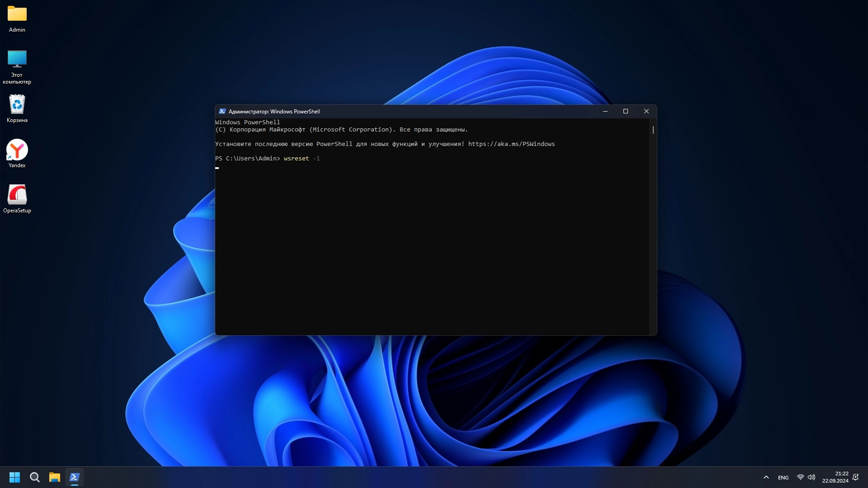Open File Explorer from taskbar
The width and height of the screenshot is (868, 488).
point(55,477)
